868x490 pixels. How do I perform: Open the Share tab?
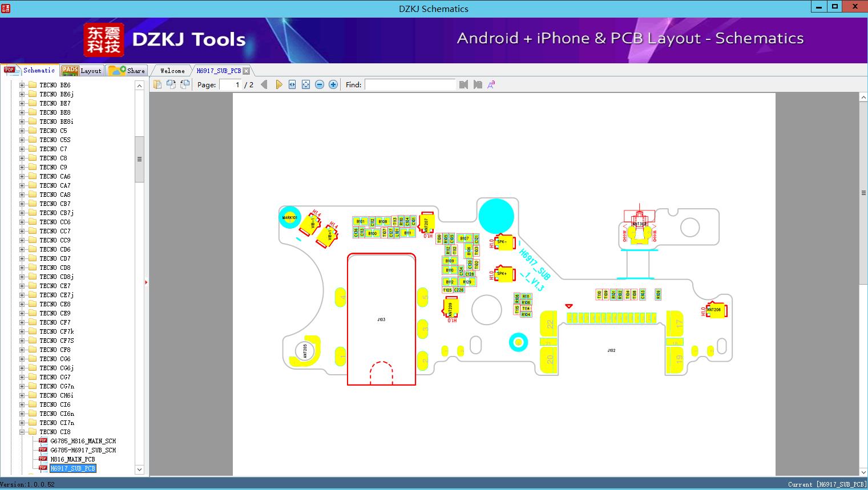pyautogui.click(x=127, y=71)
